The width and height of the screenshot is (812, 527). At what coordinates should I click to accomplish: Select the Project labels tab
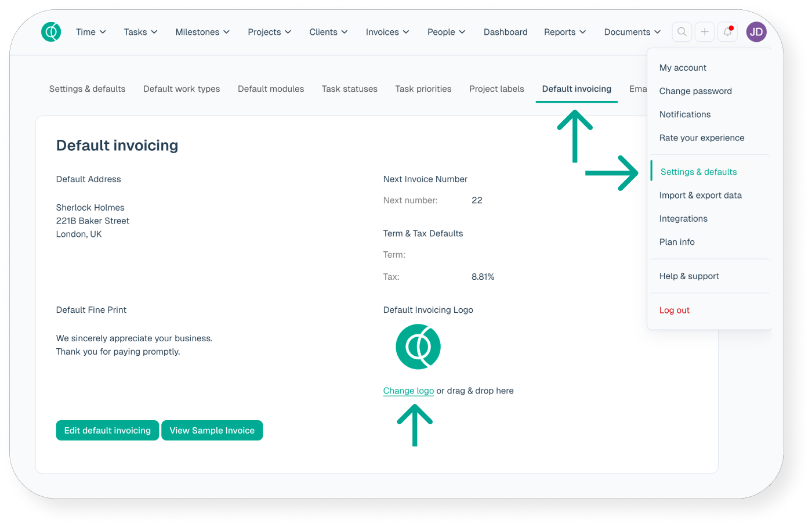pyautogui.click(x=496, y=89)
